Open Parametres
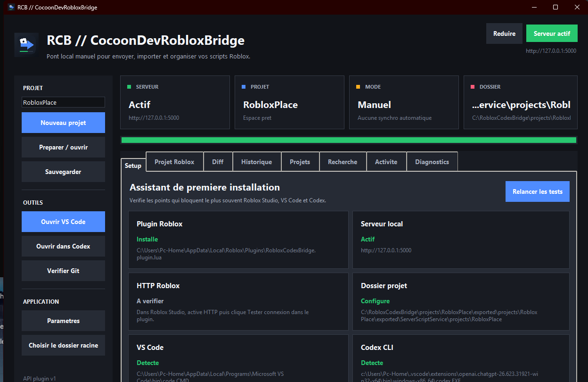This screenshot has width=588, height=382. 63,321
